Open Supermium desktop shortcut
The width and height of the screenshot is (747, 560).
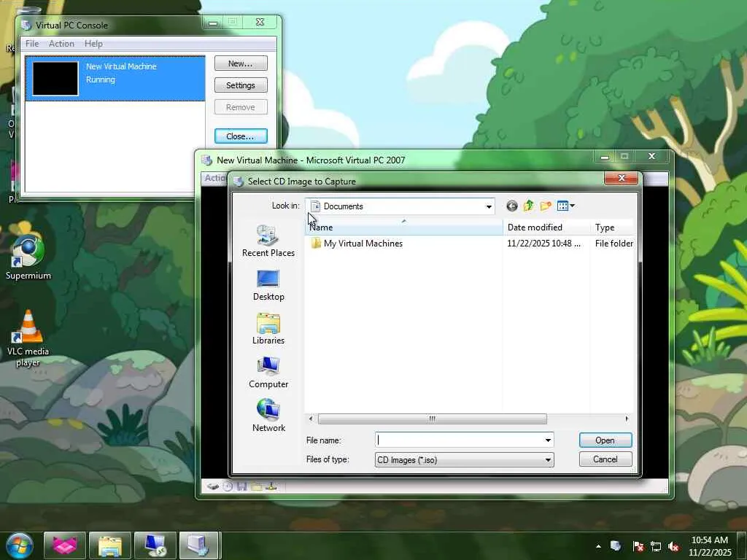coord(28,256)
